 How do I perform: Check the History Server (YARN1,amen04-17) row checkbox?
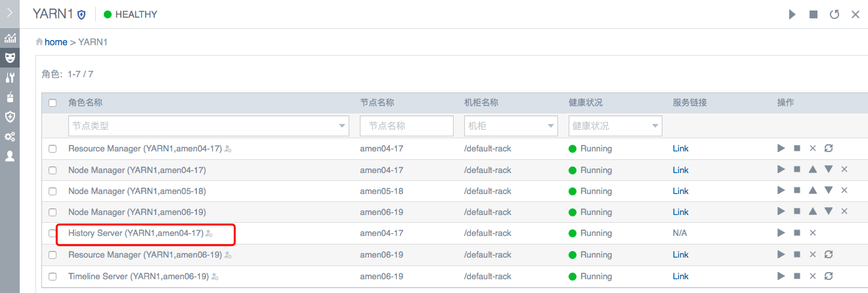point(53,233)
